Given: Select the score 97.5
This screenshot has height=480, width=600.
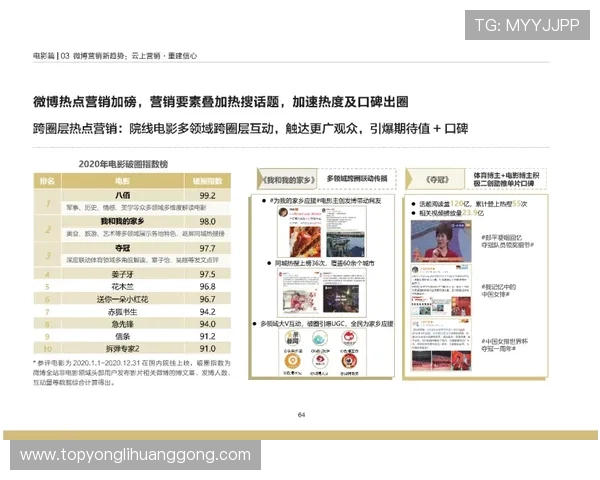Looking at the screenshot, I should pyautogui.click(x=207, y=274).
